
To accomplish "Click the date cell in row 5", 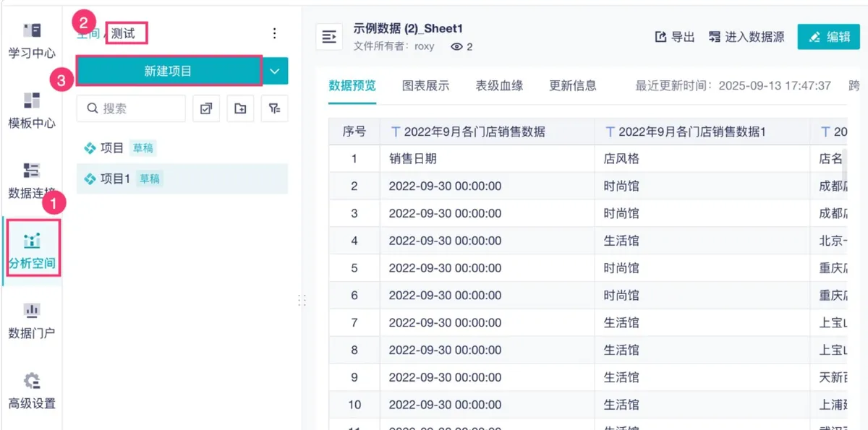I will click(x=488, y=268).
